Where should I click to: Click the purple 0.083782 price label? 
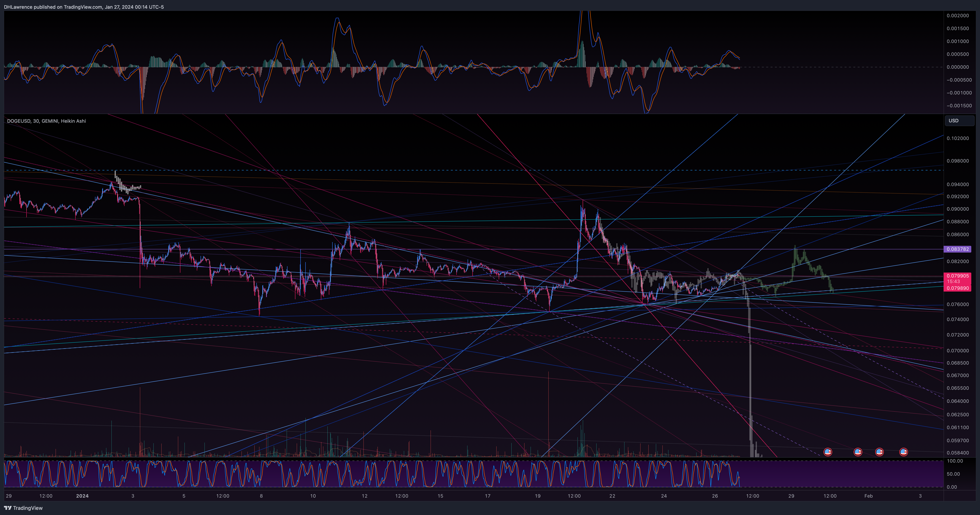click(958, 249)
